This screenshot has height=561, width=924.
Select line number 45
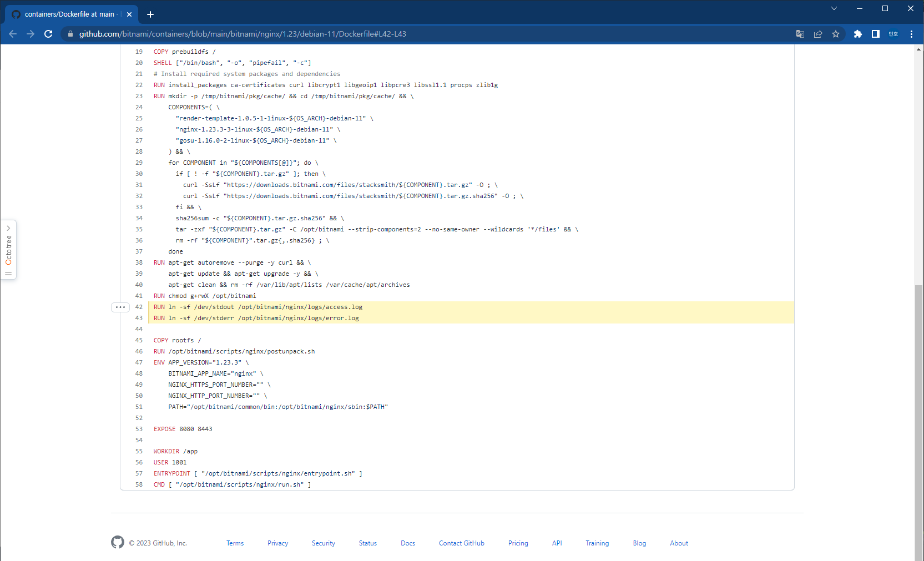pyautogui.click(x=139, y=340)
